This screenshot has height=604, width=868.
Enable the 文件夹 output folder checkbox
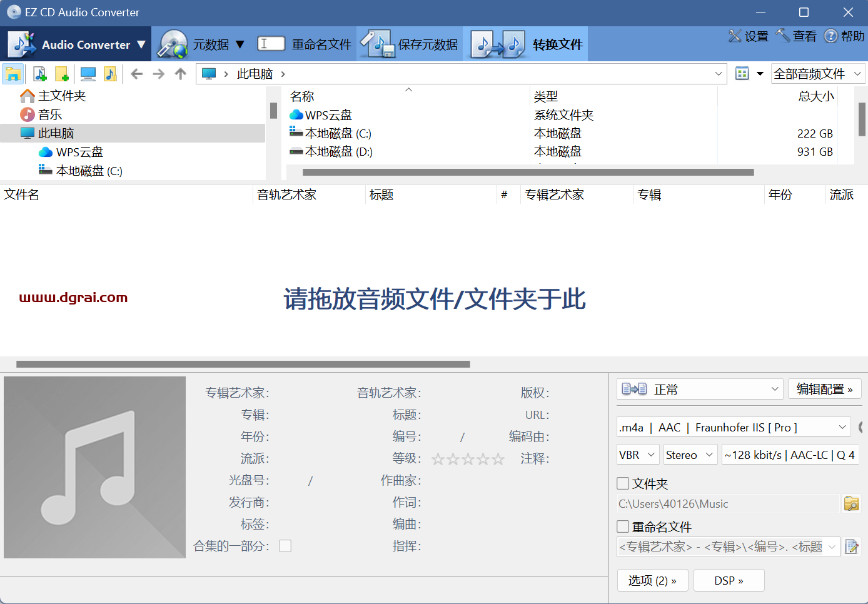tap(623, 483)
